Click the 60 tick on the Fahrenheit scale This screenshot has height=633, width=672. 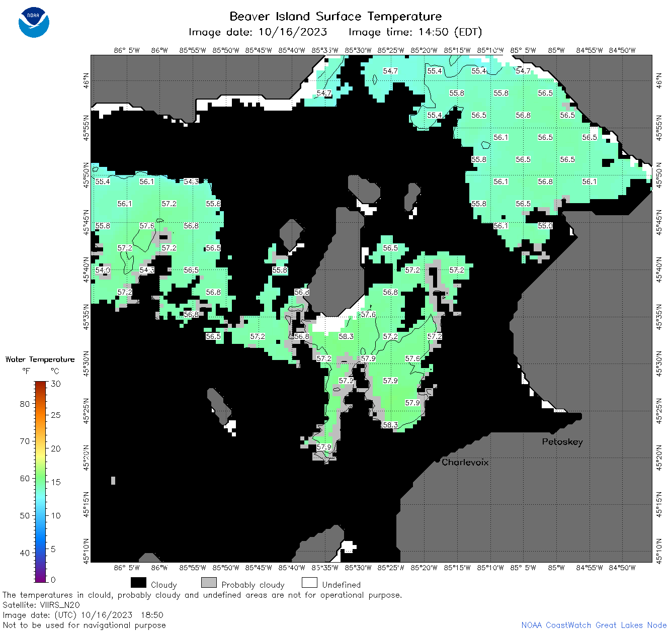point(25,478)
